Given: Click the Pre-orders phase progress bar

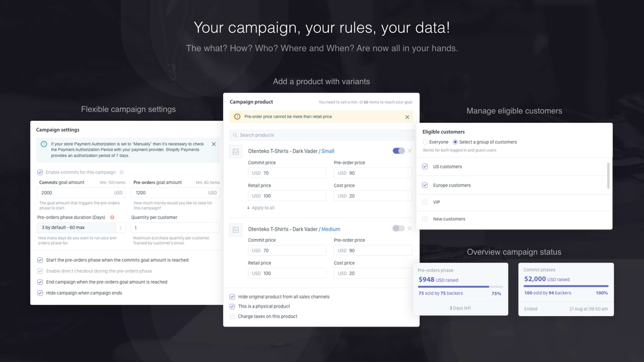Looking at the screenshot, I should (460, 287).
